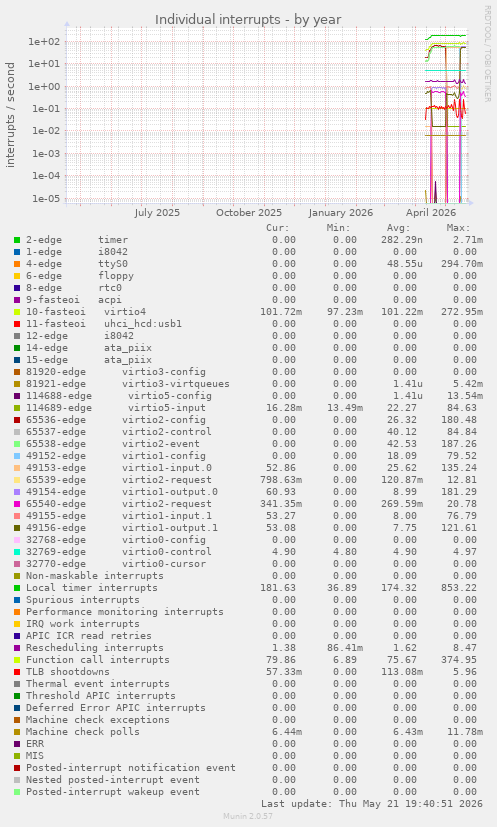Click the RRDTOOL / TOBI OETIKER vertical watermark
Screen dimensions: 497x827
[488, 54]
